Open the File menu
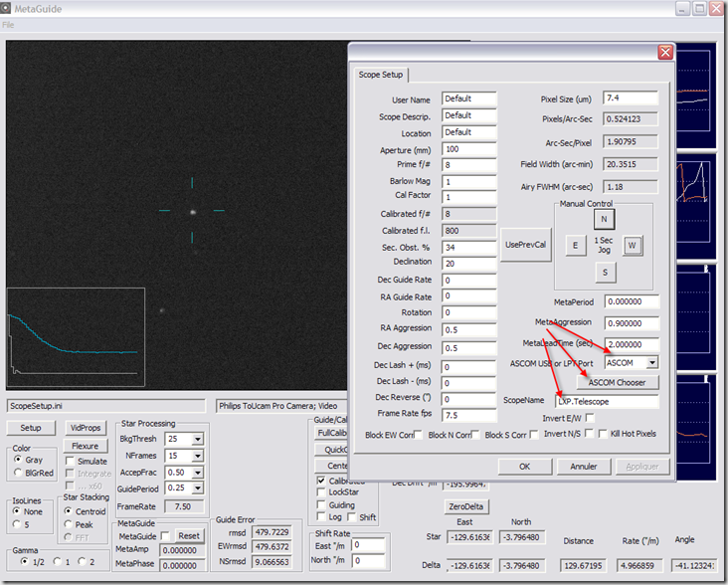 8,25
